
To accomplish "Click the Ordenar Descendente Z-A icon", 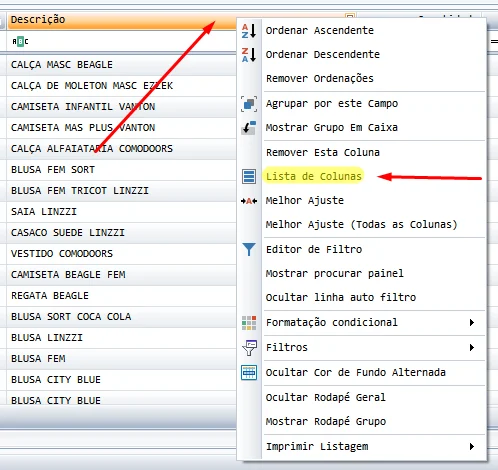I will [x=249, y=55].
